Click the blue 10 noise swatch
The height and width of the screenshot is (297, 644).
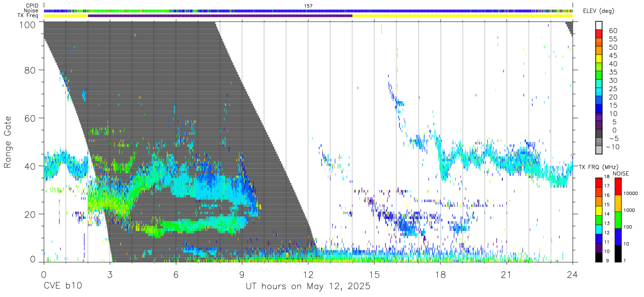pyautogui.click(x=618, y=237)
